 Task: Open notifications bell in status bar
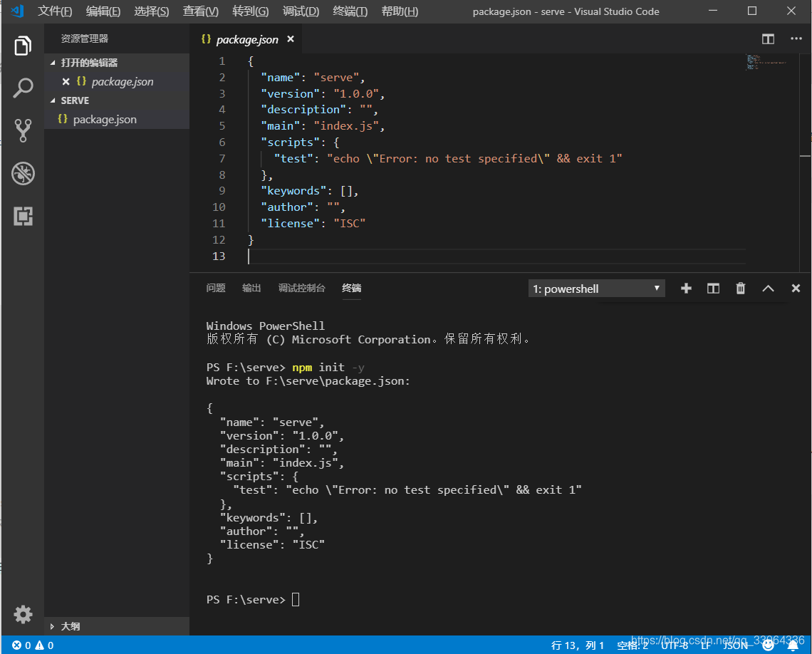(793, 645)
